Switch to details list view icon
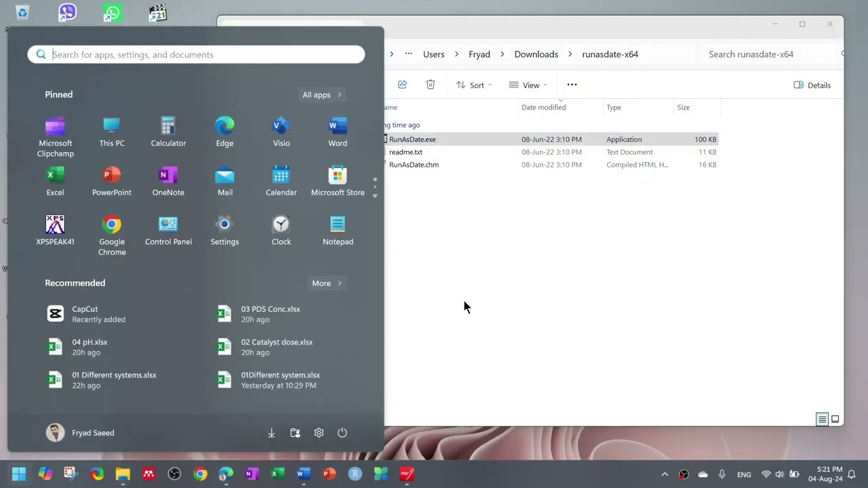The height and width of the screenshot is (488, 868). pos(822,420)
